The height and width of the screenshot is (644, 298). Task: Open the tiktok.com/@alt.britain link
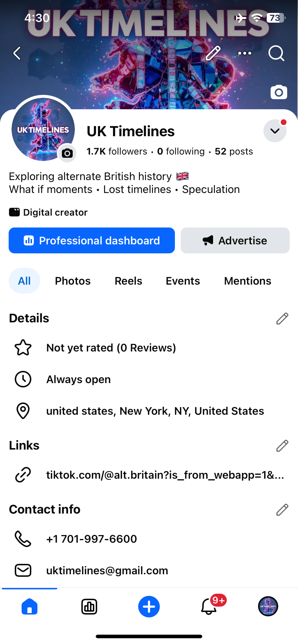click(165, 475)
